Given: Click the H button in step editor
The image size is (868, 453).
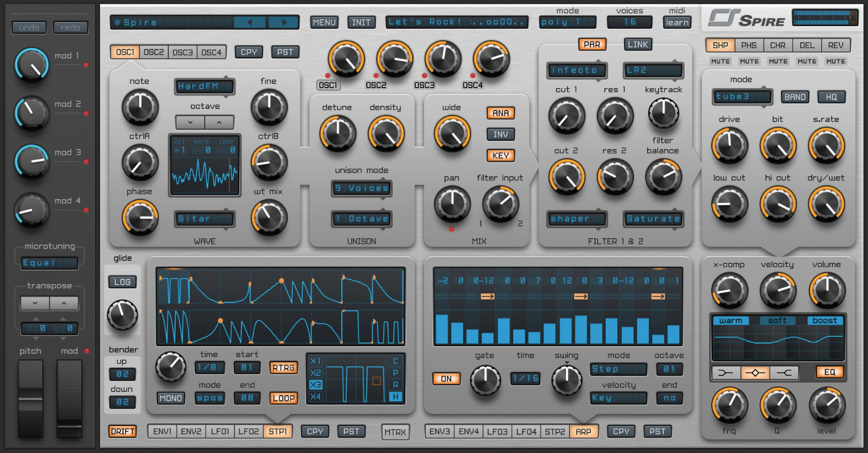Looking at the screenshot, I should [x=395, y=397].
